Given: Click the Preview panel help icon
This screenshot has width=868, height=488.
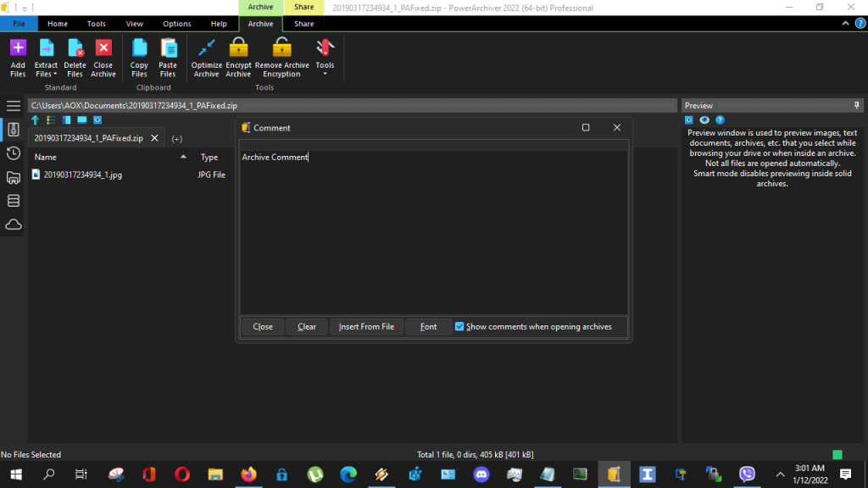Looking at the screenshot, I should point(720,120).
